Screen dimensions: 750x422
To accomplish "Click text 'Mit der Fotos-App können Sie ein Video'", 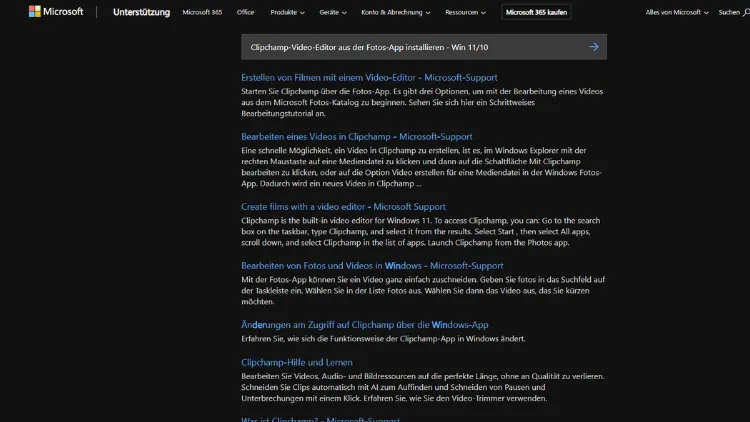I will pos(311,279).
